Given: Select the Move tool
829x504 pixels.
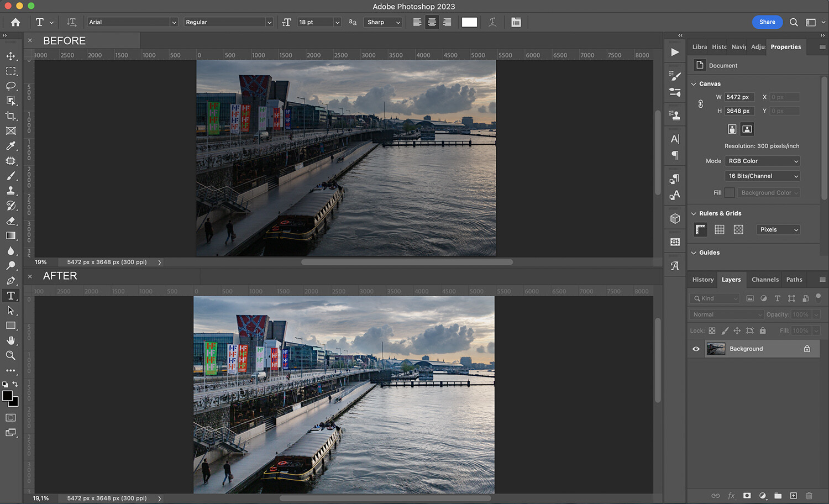Looking at the screenshot, I should [x=11, y=56].
